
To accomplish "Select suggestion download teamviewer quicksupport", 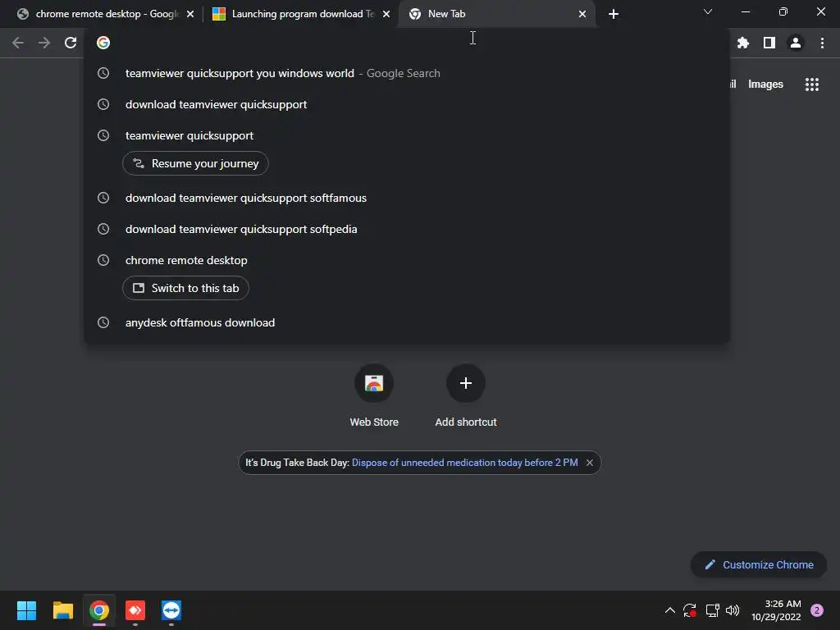I will point(407,104).
